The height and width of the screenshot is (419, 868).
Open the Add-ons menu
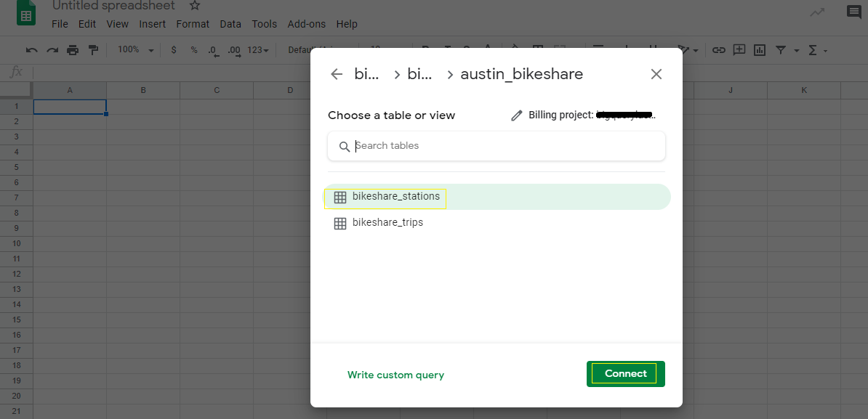coord(307,24)
